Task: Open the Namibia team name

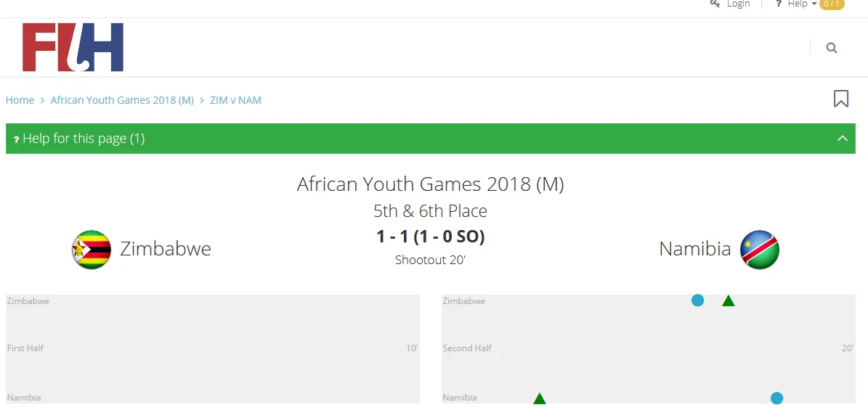Action: [694, 249]
